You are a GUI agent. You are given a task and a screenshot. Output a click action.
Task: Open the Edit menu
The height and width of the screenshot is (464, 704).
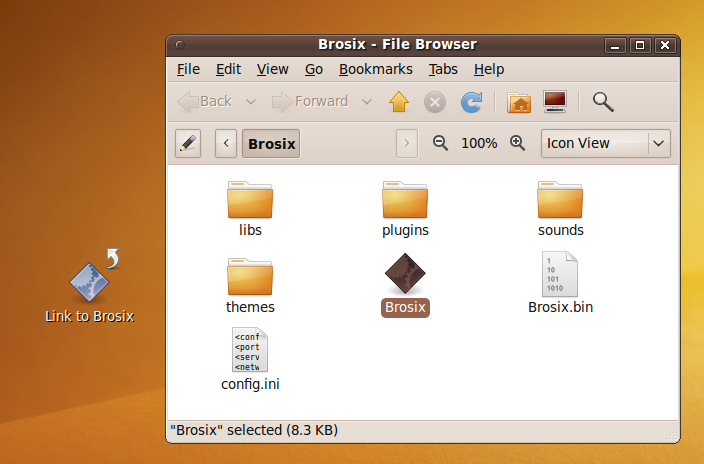pos(228,69)
